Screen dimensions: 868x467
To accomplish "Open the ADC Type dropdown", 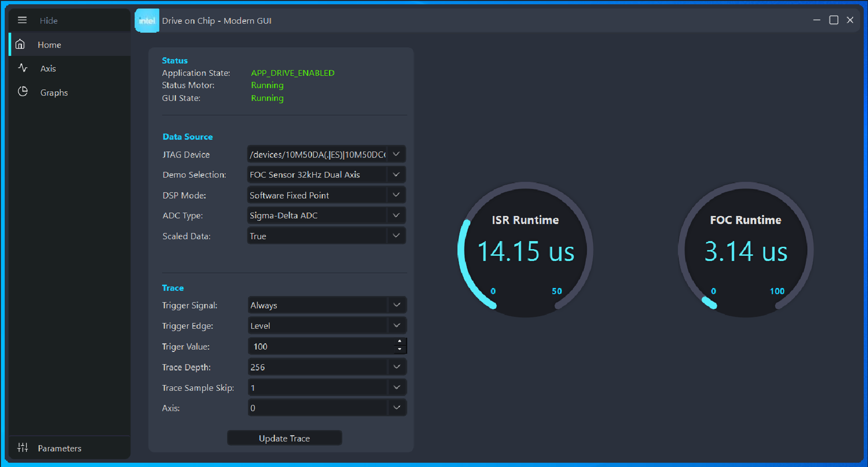I will click(x=396, y=216).
